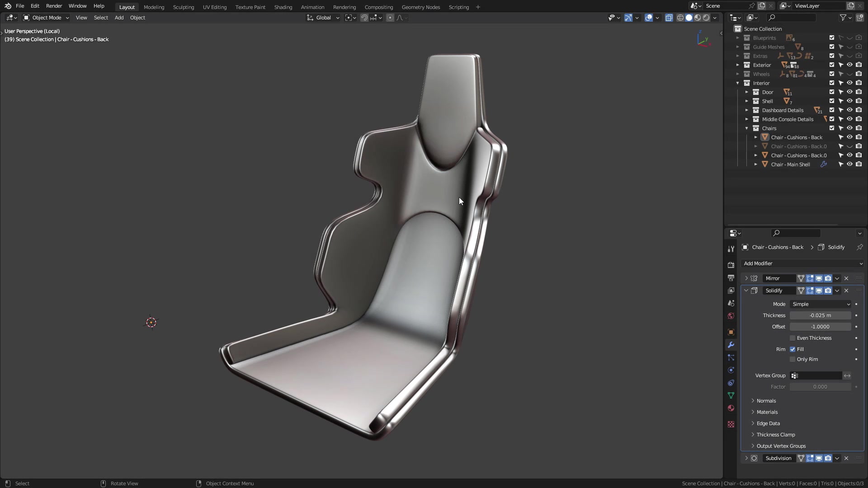Image resolution: width=868 pixels, height=488 pixels.
Task: Expand the Mirror modifier panel
Action: point(746,278)
